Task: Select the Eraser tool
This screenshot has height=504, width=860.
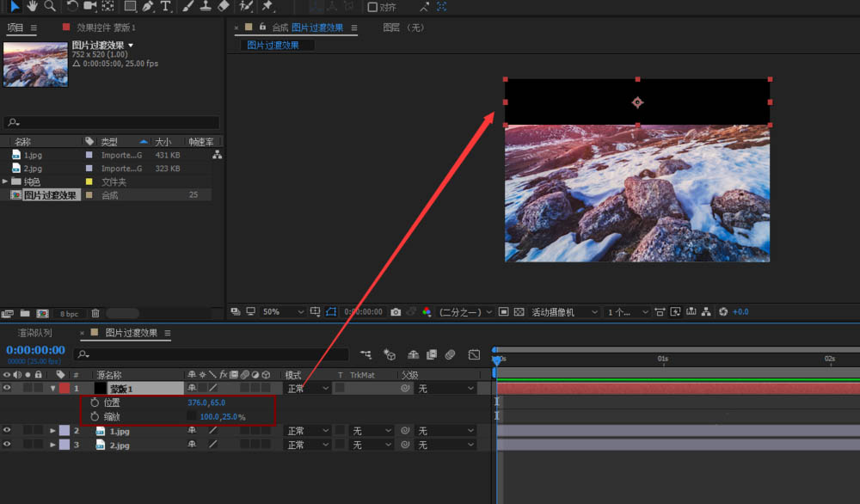Action: tap(224, 6)
